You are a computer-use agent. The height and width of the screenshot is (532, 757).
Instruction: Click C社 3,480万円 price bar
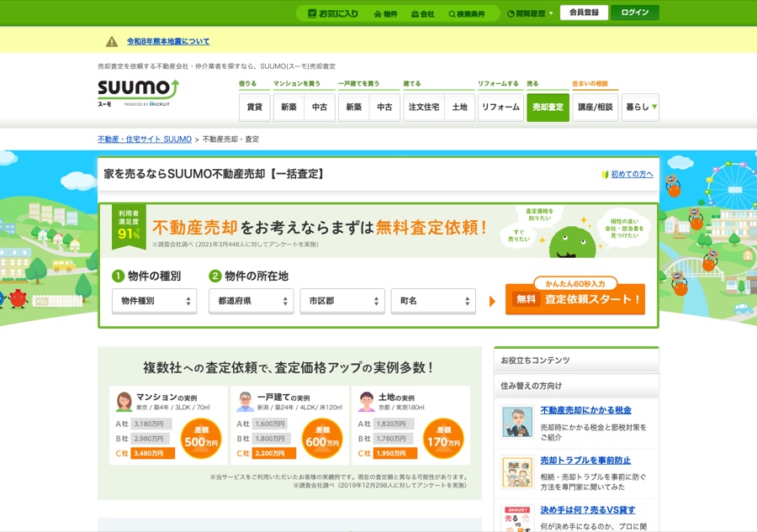(153, 453)
